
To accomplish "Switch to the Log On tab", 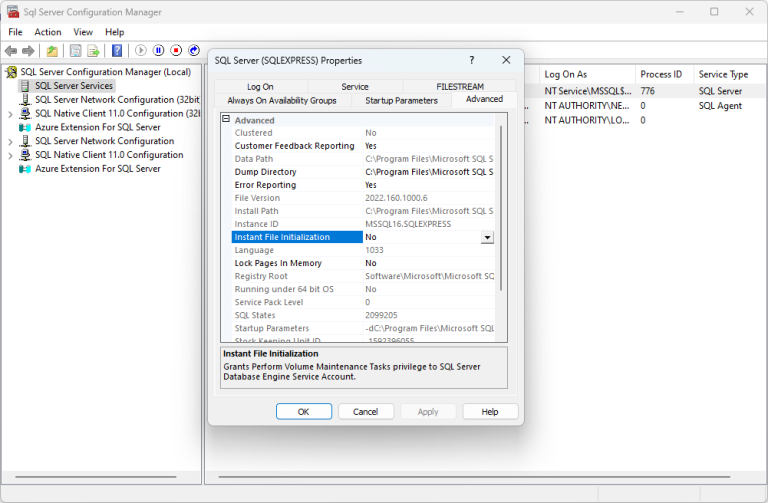I will point(261,87).
